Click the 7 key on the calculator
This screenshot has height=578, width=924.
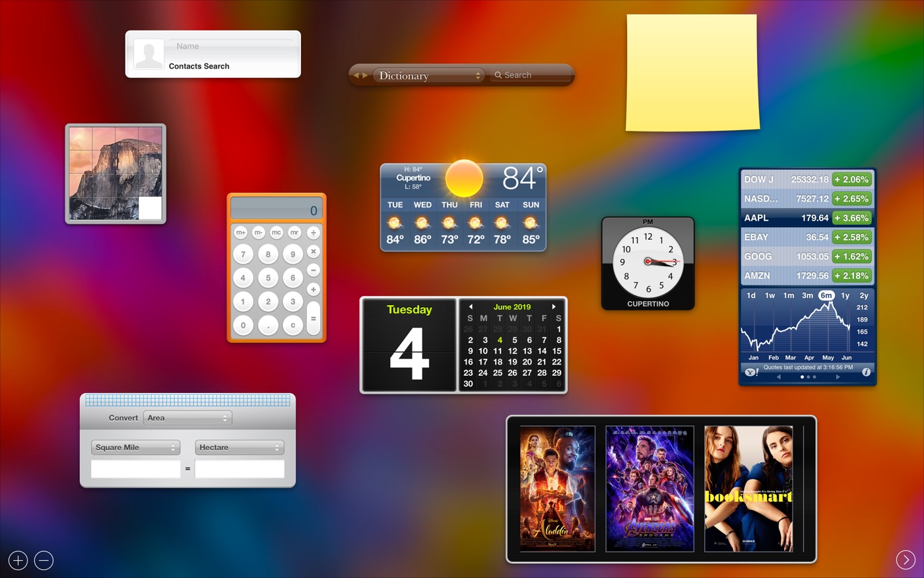coord(243,254)
